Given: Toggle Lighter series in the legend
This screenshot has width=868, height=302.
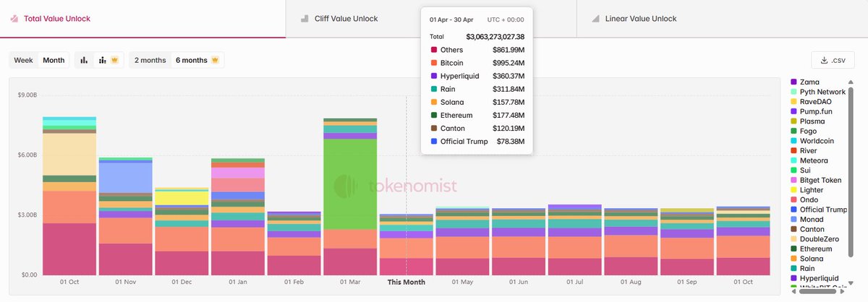Looking at the screenshot, I should [809, 190].
